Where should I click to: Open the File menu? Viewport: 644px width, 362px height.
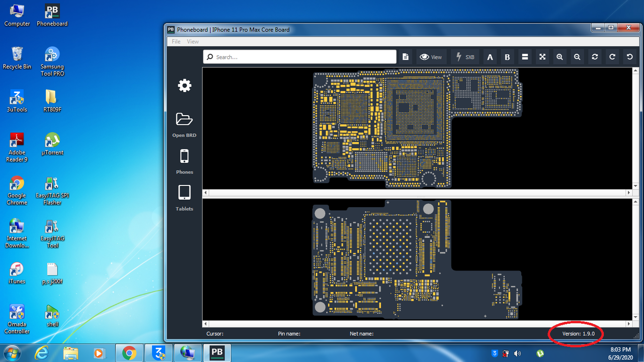coord(176,41)
